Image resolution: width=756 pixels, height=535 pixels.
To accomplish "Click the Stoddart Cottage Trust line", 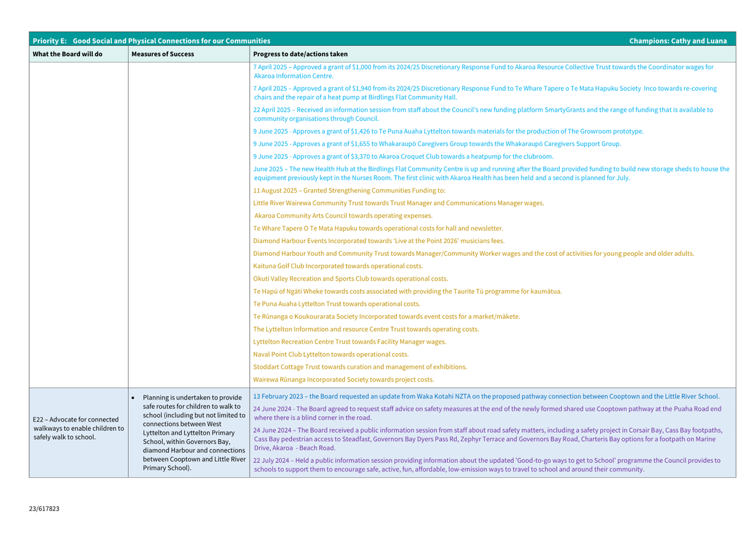I will click(x=360, y=367).
